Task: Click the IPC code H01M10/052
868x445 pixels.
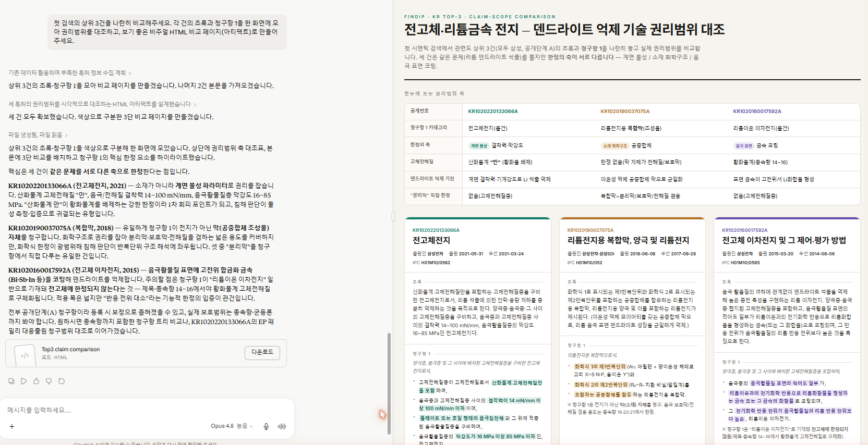Action: click(x=589, y=263)
